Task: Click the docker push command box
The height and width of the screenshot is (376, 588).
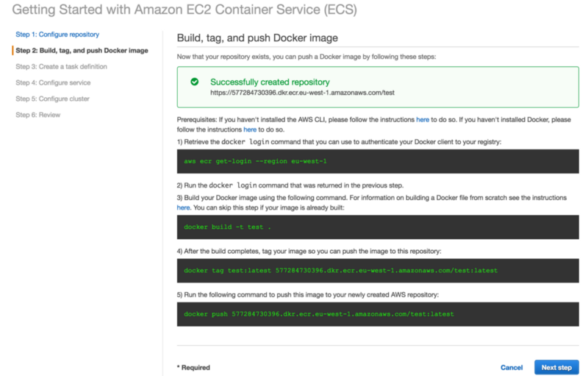Action: pyautogui.click(x=378, y=313)
